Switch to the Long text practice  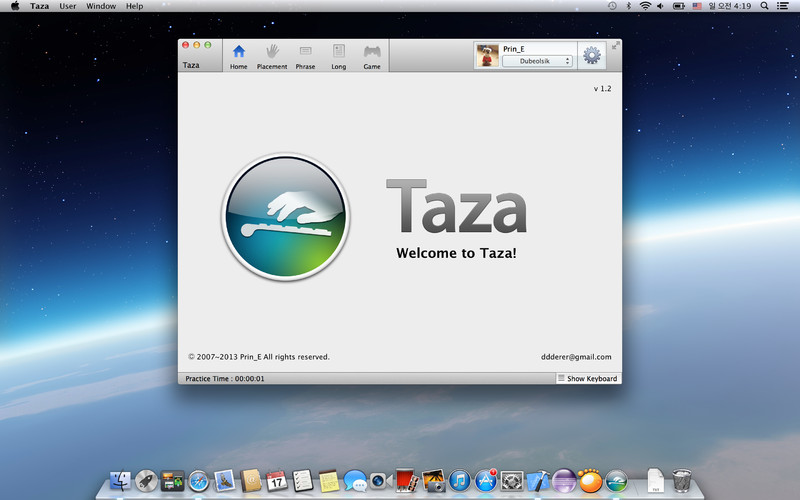pos(339,56)
